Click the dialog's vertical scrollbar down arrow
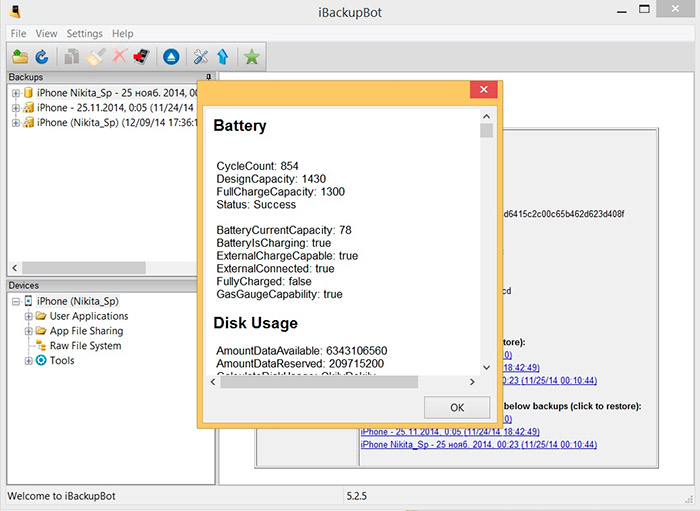700x511 pixels. 486,367
